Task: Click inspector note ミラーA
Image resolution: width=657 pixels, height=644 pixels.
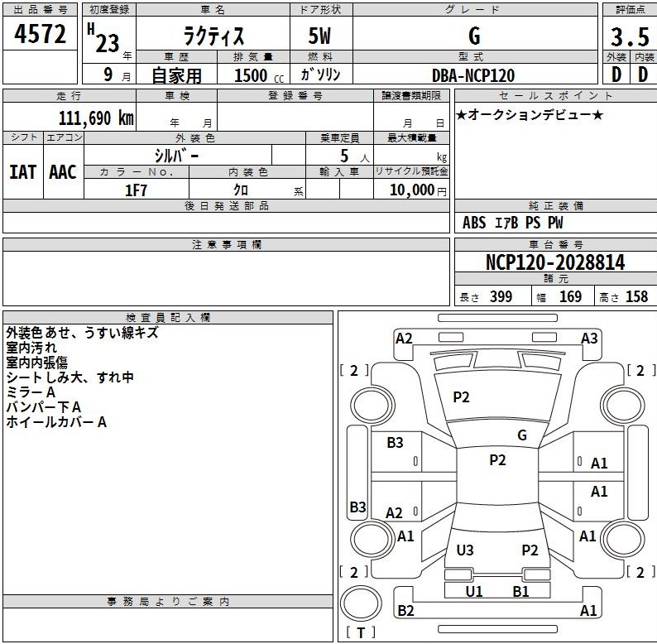Action: click(31, 392)
